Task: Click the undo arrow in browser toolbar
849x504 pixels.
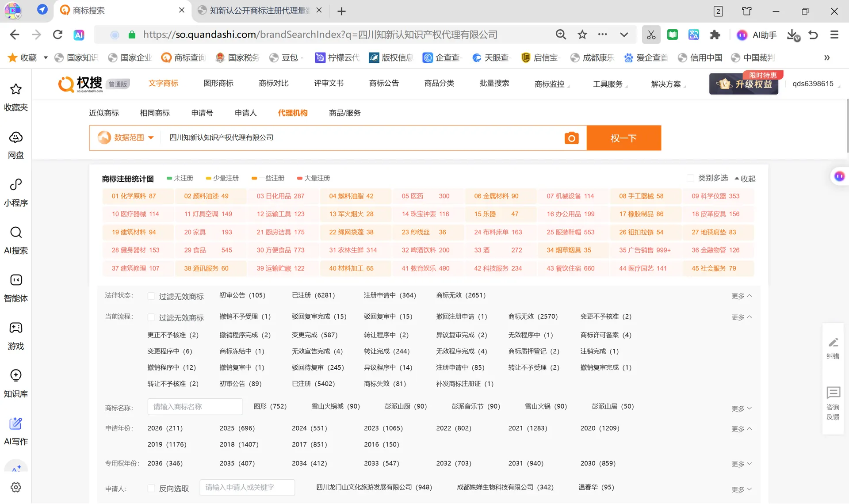Action: click(813, 34)
